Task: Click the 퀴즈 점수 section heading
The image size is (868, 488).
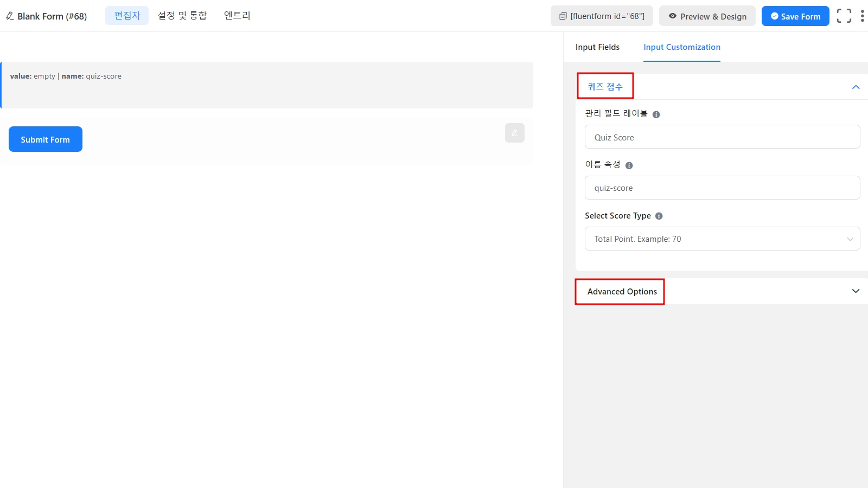Action: coord(605,87)
